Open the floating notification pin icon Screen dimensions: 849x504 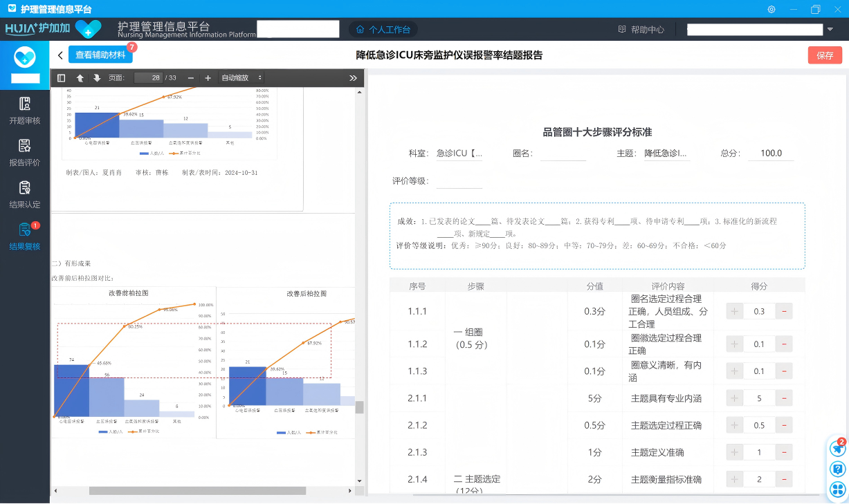pos(838,449)
